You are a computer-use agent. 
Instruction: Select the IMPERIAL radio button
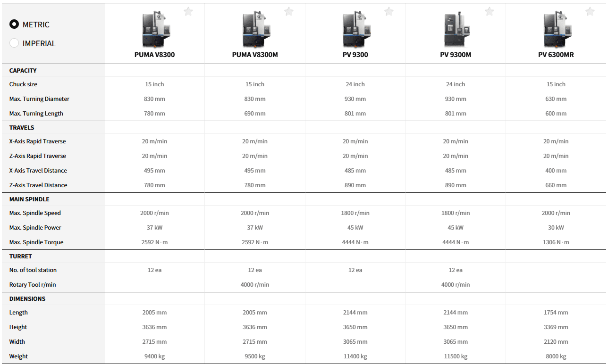[14, 43]
